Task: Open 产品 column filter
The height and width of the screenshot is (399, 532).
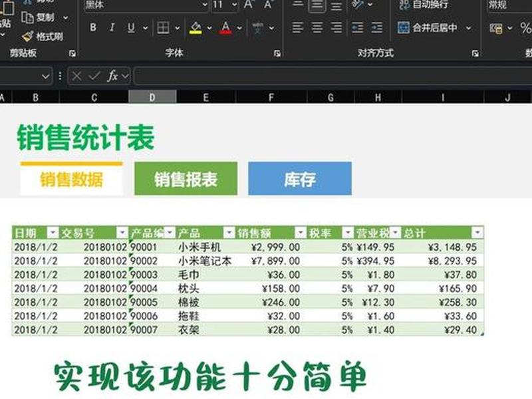Action: pos(229,233)
